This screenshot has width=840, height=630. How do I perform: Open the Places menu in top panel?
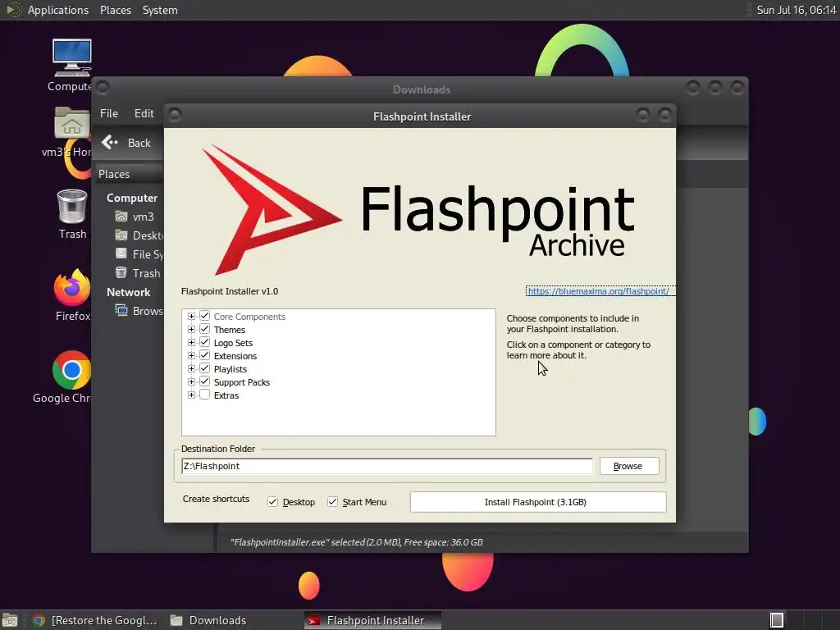point(115,10)
